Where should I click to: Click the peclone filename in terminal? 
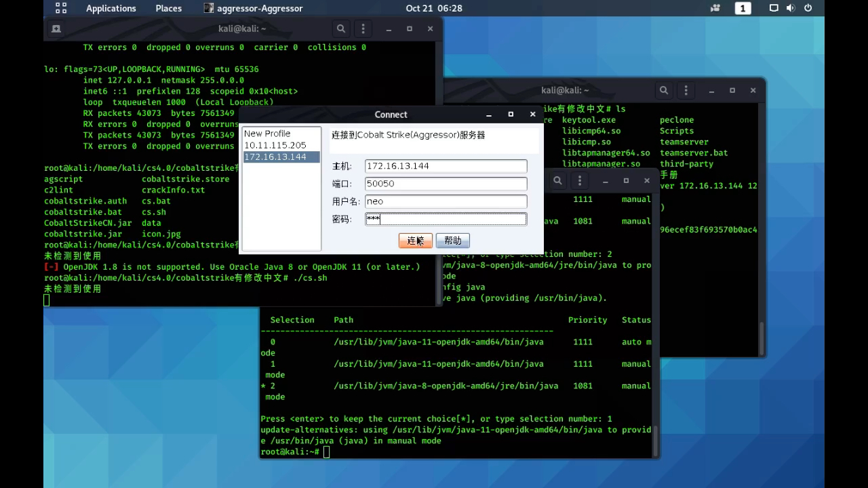(677, 120)
